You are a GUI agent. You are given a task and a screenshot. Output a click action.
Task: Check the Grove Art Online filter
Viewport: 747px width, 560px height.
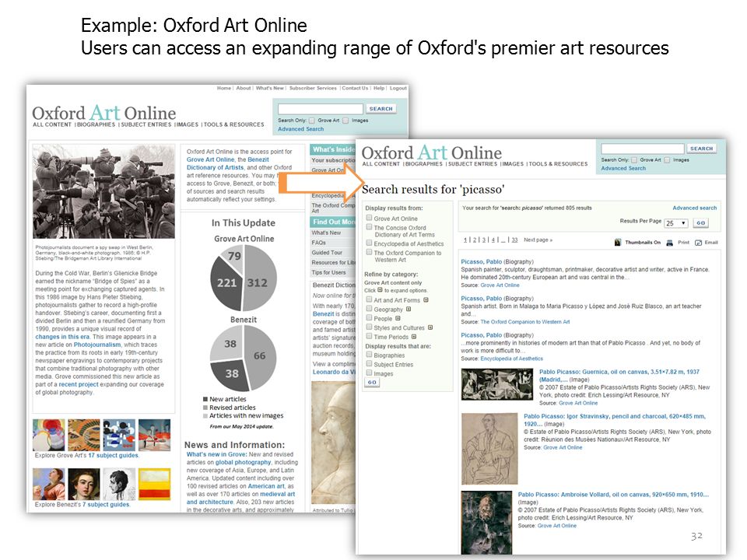tap(369, 218)
